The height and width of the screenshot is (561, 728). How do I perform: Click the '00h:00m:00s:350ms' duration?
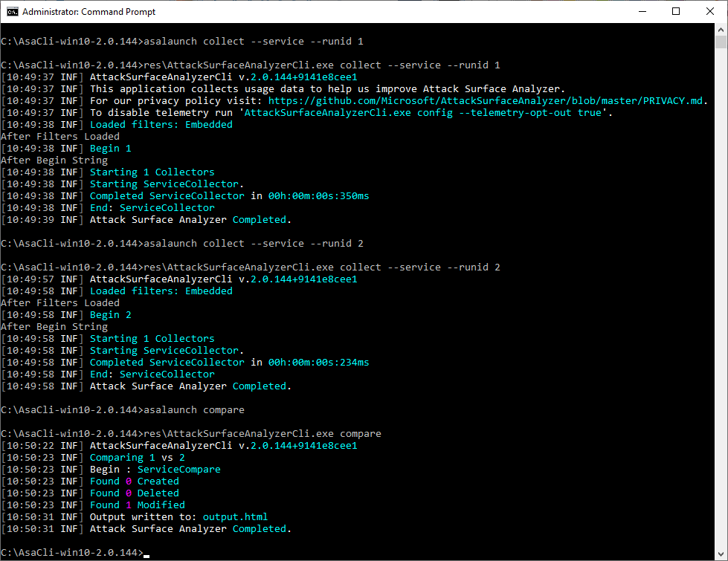click(318, 196)
